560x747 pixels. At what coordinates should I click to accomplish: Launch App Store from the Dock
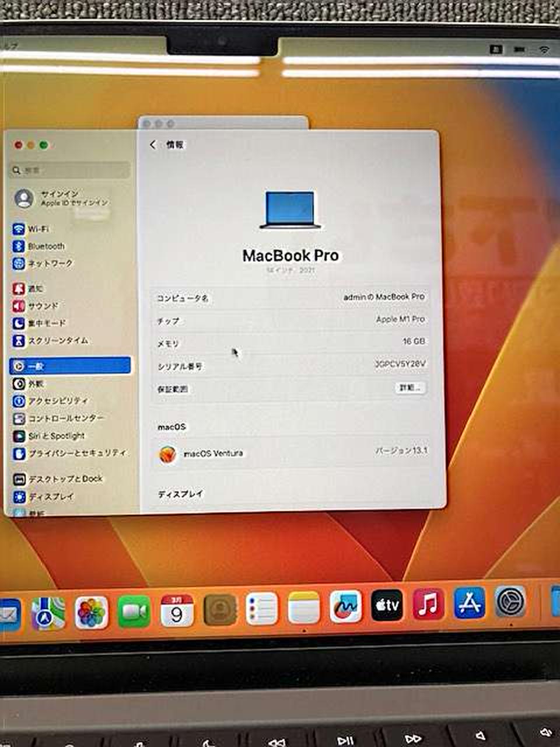[469, 603]
